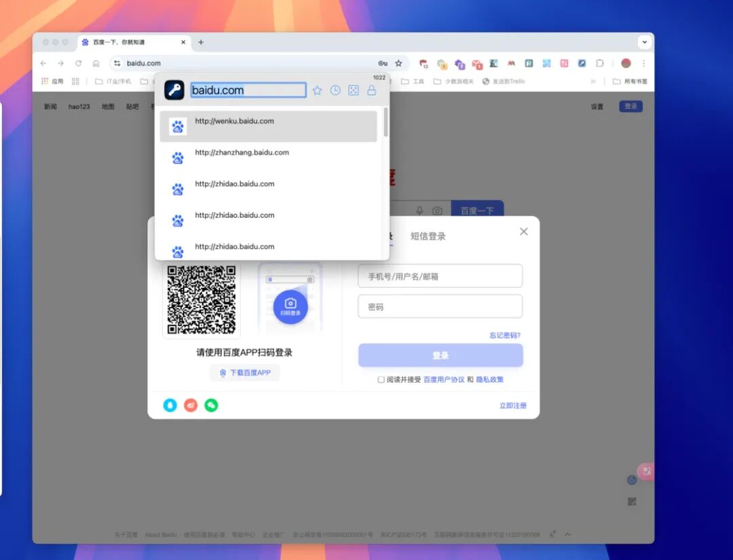Open the clock history icon in the password popup
The image size is (733, 560).
tap(335, 90)
